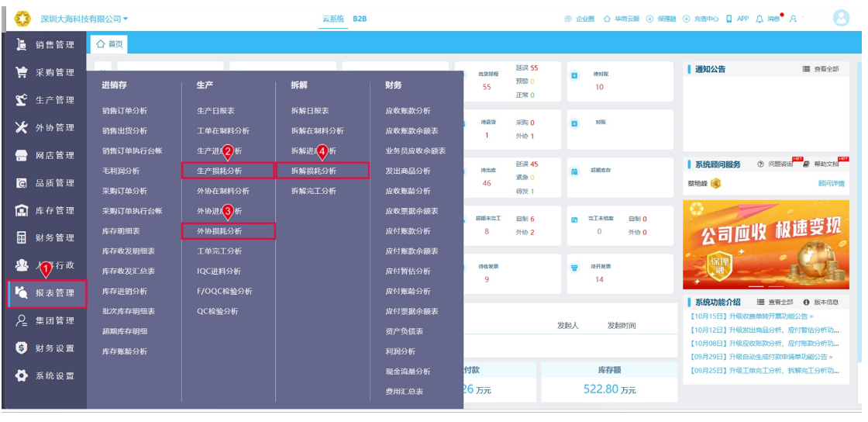Switch to the 云系统 tab

334,19
